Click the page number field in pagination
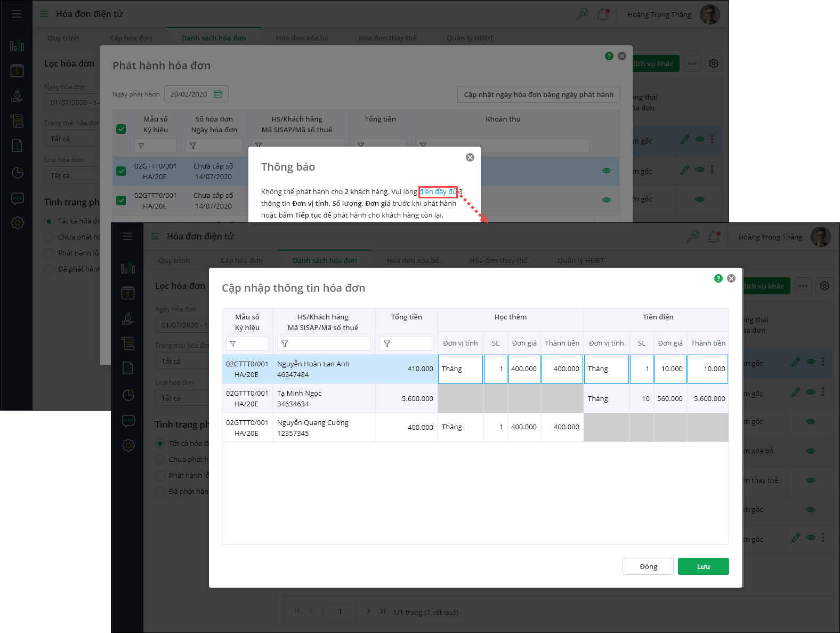The height and width of the screenshot is (633, 840). pos(340,612)
